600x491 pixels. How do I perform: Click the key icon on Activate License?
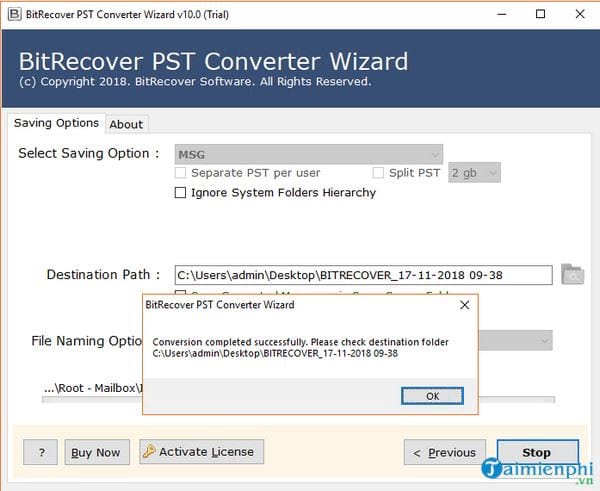[x=149, y=452]
